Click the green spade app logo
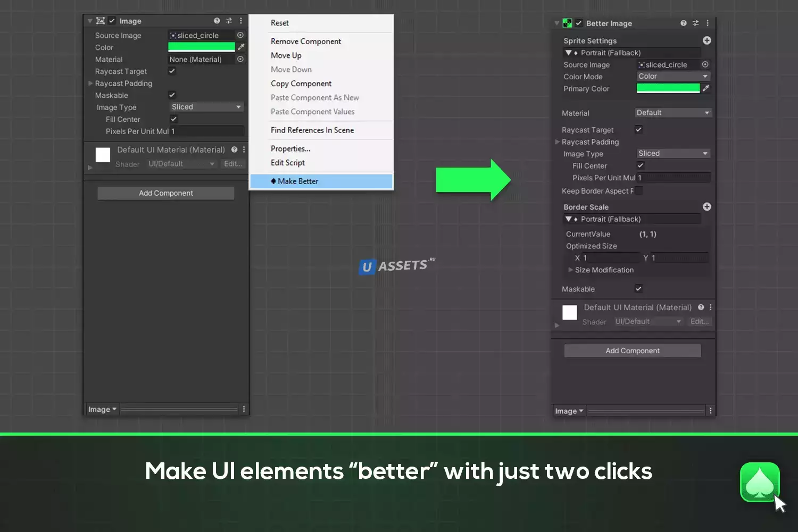Image resolution: width=798 pixels, height=532 pixels. [x=760, y=482]
